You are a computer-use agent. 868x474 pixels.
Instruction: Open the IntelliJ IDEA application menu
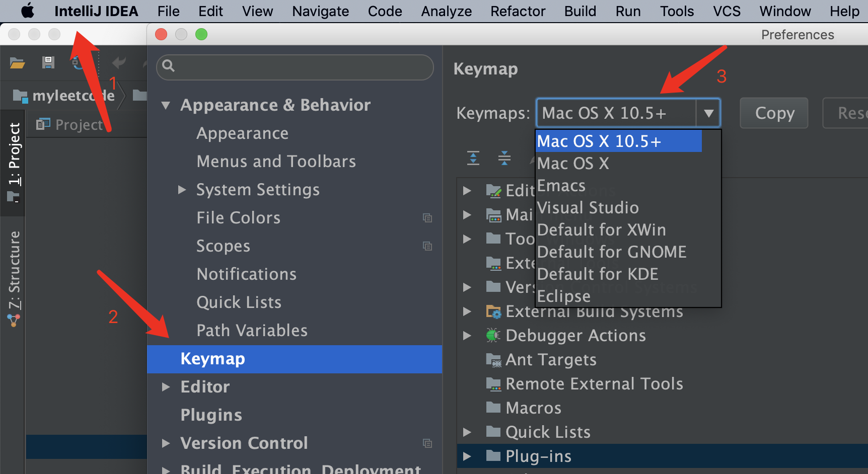[96, 11]
